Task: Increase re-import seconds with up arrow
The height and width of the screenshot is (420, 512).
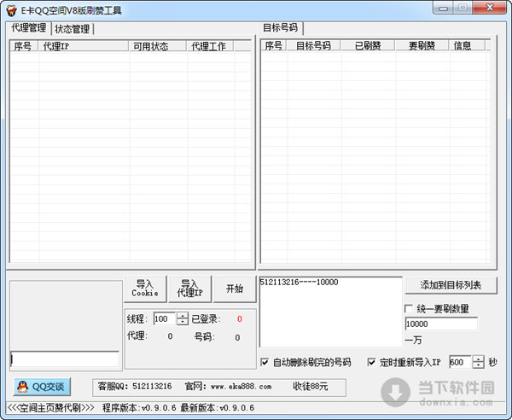Action: [x=479, y=359]
